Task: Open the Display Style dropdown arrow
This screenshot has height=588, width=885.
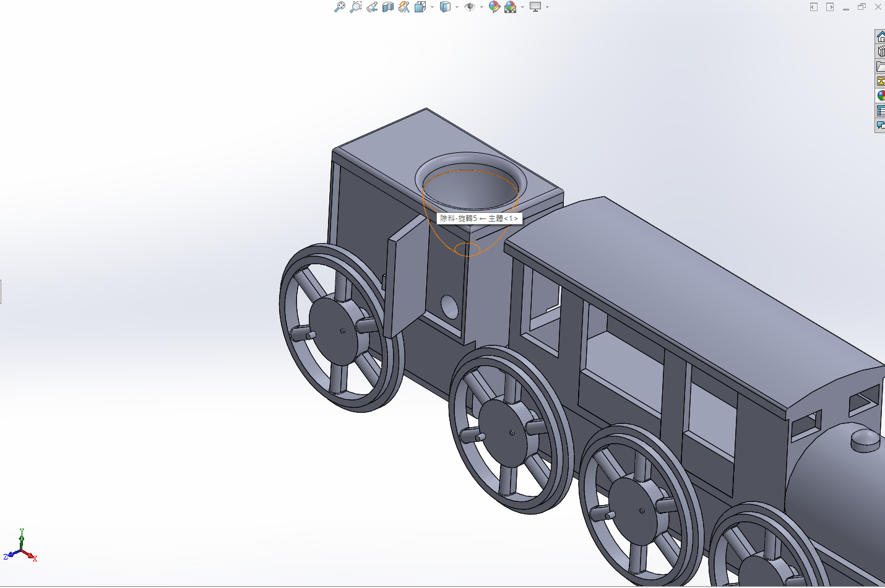Action: coord(457,7)
